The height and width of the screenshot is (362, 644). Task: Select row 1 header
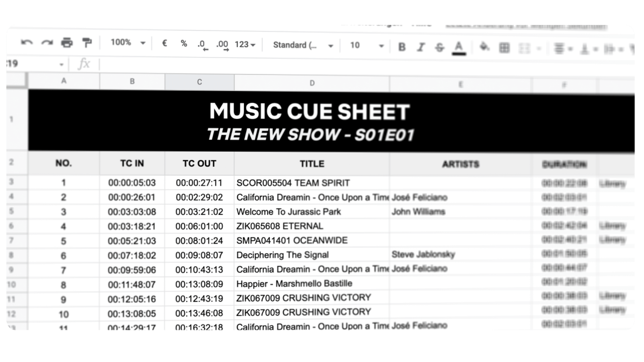17,119
